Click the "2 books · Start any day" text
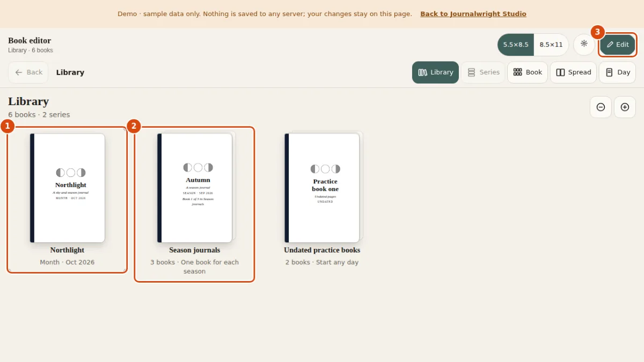The image size is (644, 362). coord(322,262)
